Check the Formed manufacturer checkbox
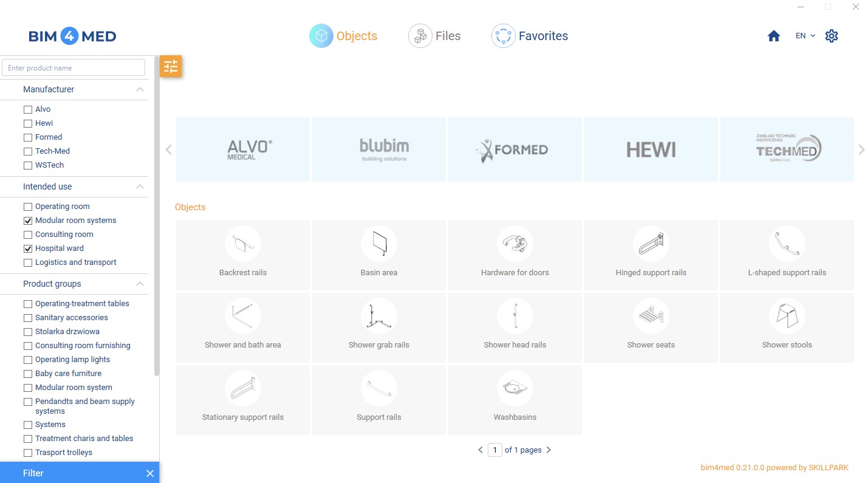This screenshot has width=868, height=483. tap(27, 137)
